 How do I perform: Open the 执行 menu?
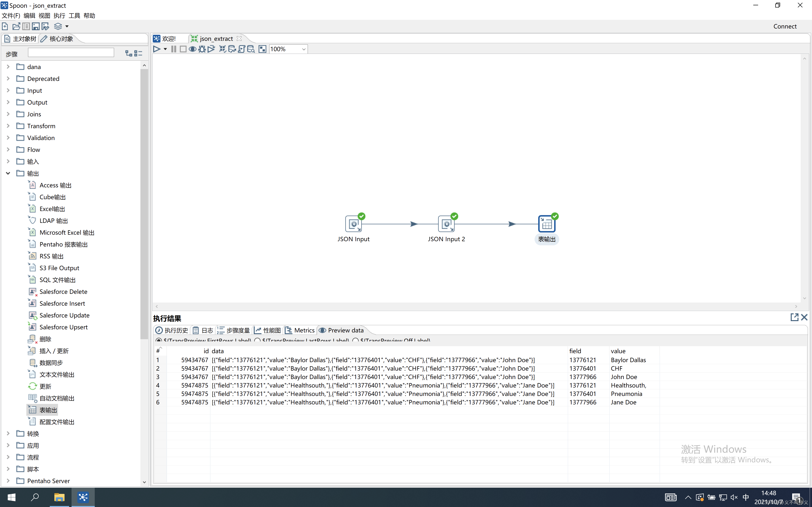(59, 15)
